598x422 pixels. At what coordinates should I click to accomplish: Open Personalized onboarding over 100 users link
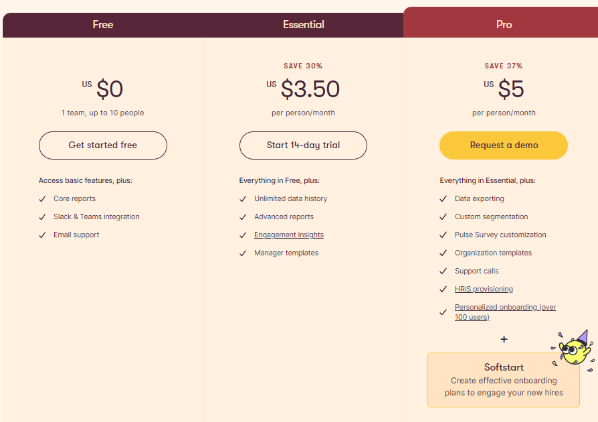coord(505,312)
